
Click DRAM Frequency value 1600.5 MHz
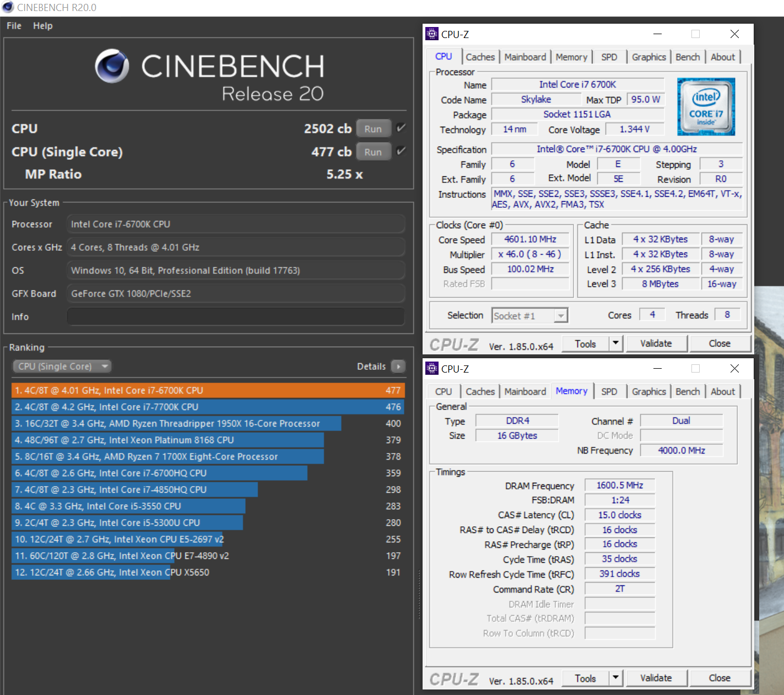[620, 485]
